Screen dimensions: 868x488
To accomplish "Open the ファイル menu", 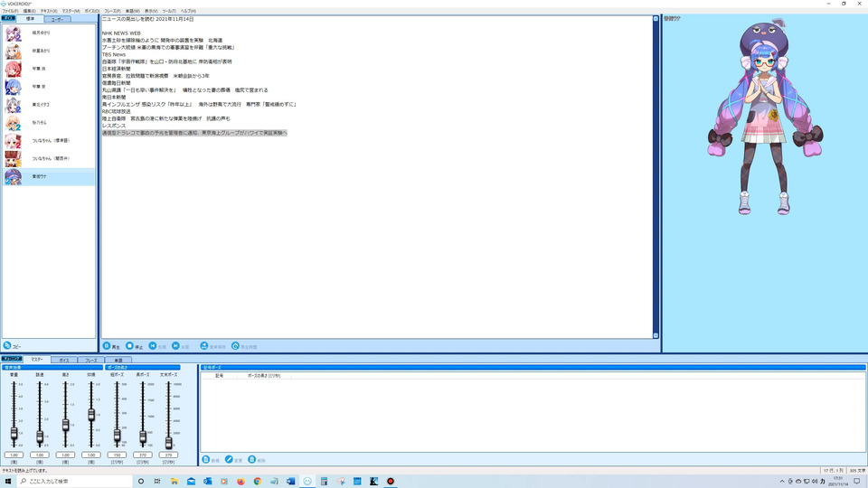I will pyautogui.click(x=10, y=11).
